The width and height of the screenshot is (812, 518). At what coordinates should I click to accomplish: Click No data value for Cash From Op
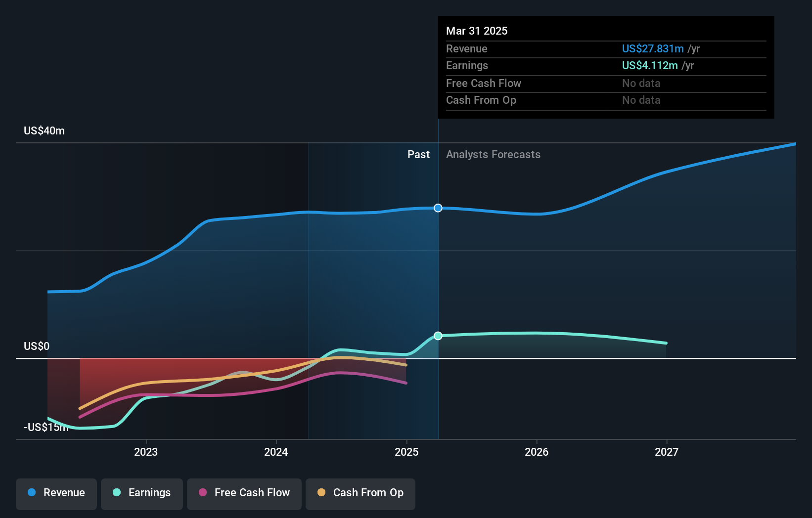(641, 100)
